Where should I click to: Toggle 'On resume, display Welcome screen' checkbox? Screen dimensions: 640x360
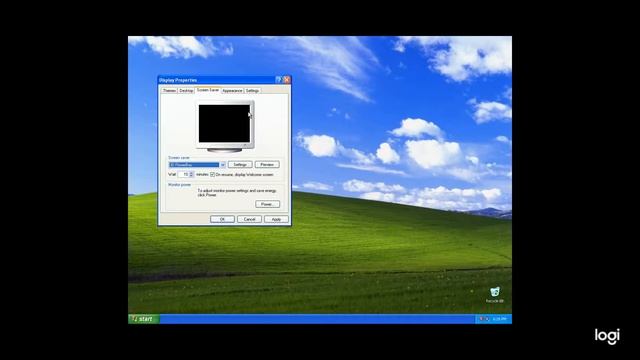[212, 174]
